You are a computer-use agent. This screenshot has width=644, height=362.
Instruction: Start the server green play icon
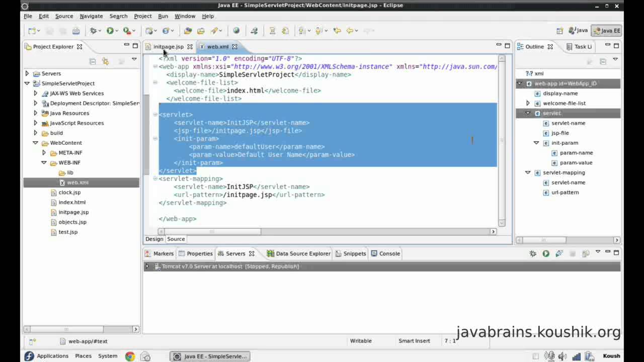546,253
